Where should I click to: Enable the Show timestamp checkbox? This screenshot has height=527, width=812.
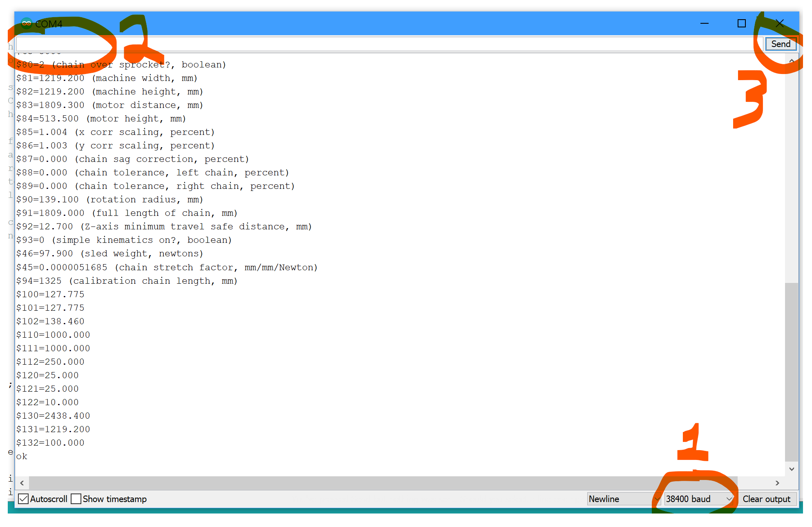pyautogui.click(x=76, y=499)
